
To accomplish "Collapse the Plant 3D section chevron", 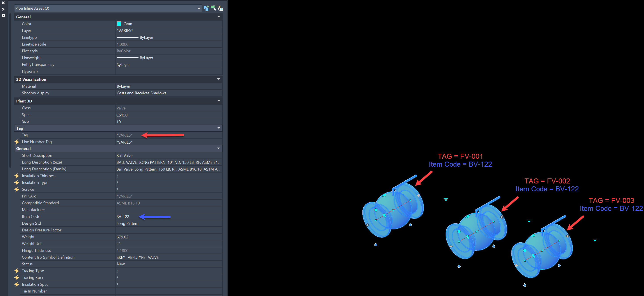I will tap(218, 101).
